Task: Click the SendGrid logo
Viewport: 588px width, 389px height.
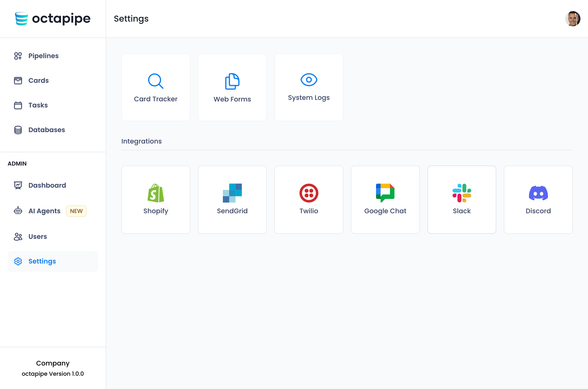Action: click(x=232, y=193)
